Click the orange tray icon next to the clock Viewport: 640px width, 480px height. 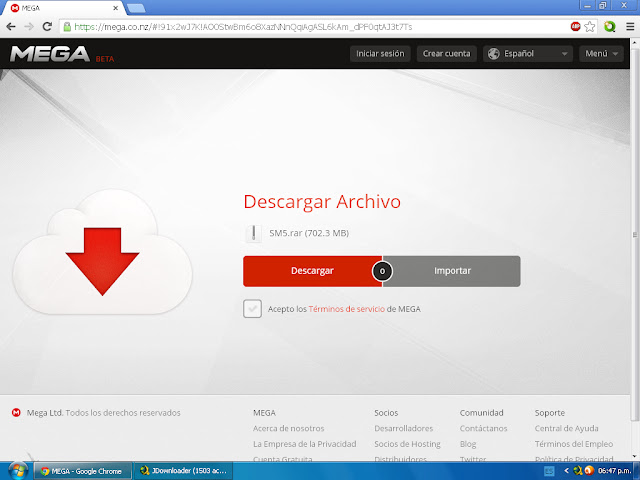[x=589, y=471]
